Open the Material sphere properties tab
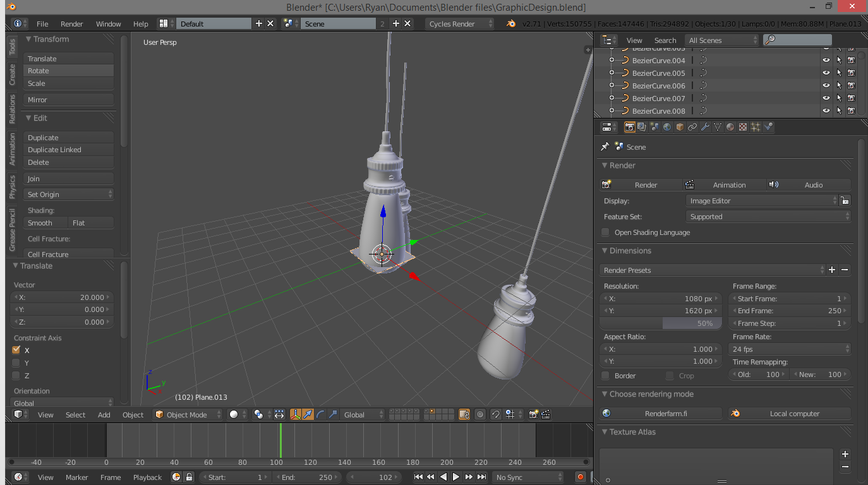Image resolution: width=868 pixels, height=485 pixels. 730,127
